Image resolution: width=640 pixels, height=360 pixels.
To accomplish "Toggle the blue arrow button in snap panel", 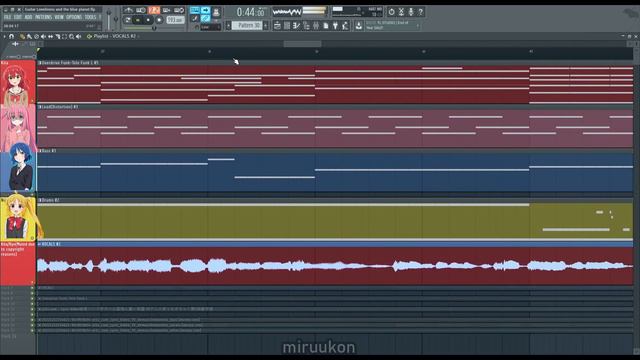I will tap(206, 10).
